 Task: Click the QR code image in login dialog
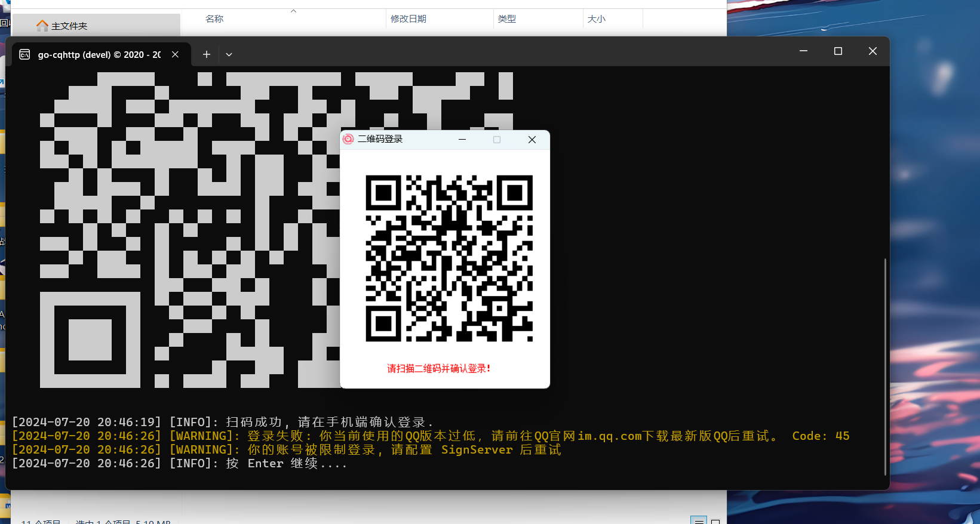pyautogui.click(x=449, y=258)
